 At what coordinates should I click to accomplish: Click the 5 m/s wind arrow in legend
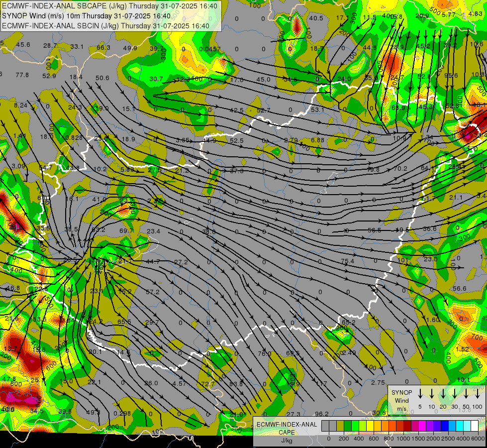click(x=420, y=394)
